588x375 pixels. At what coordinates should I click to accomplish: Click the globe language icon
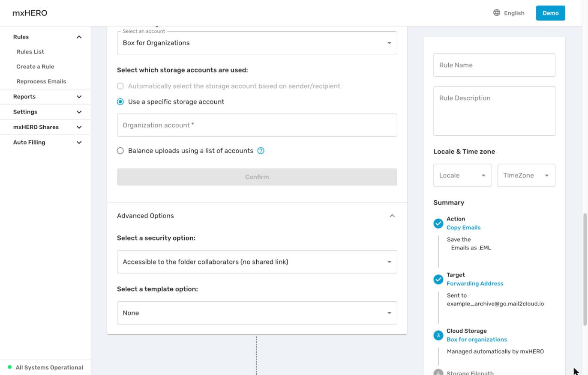click(496, 13)
